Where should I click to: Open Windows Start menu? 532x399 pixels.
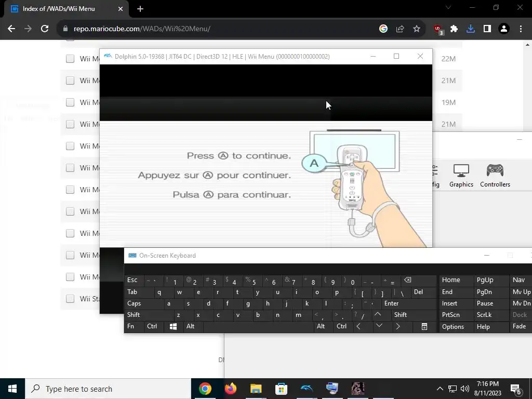[x=12, y=389]
